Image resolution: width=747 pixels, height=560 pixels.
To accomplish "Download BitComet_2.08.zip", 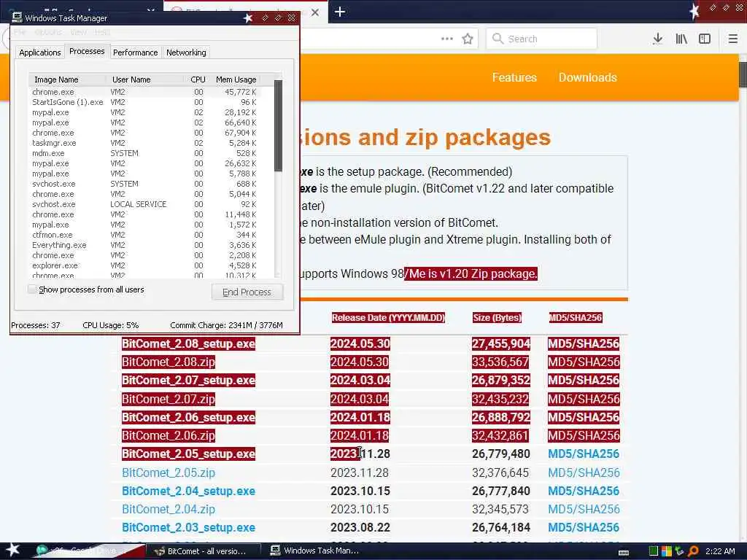I will coord(169,362).
